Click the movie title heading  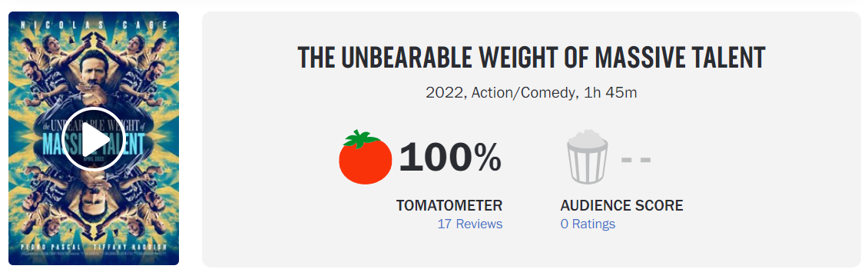coord(532,58)
